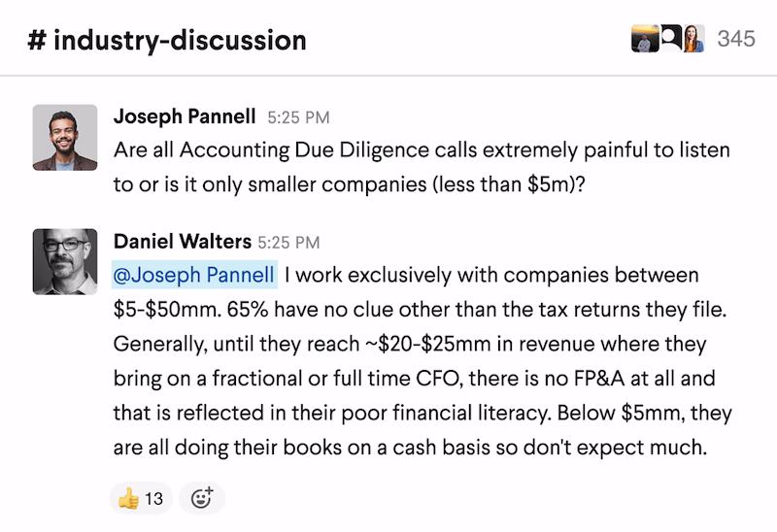Click the default silhouette member avatar in header
Viewport: 777px width, 532px height.
[x=672, y=38]
